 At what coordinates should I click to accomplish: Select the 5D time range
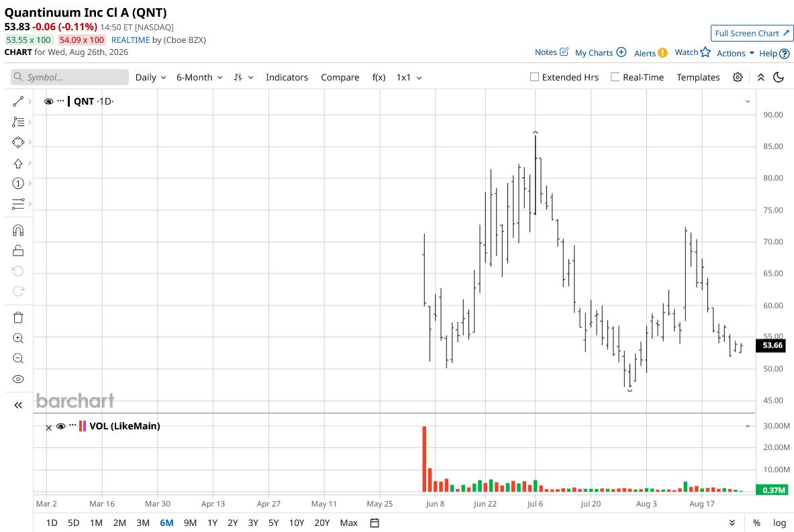73,523
